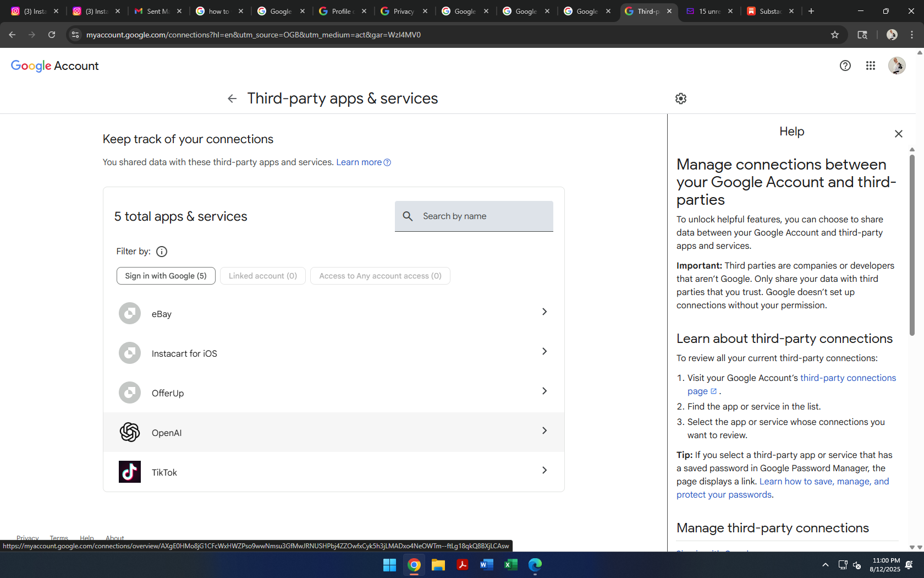Close the Third-party browser tab
The height and width of the screenshot is (578, 924).
[669, 11]
